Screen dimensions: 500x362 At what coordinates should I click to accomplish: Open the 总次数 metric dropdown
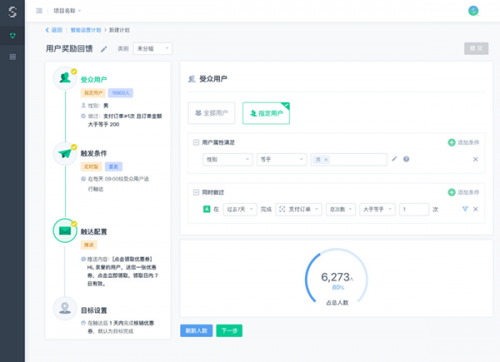341,209
